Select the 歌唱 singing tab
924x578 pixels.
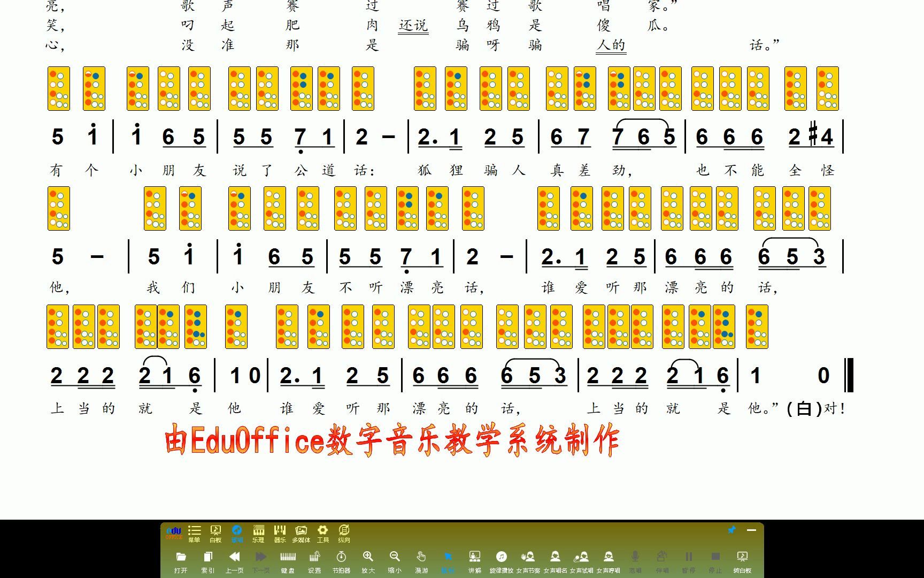[x=237, y=534]
